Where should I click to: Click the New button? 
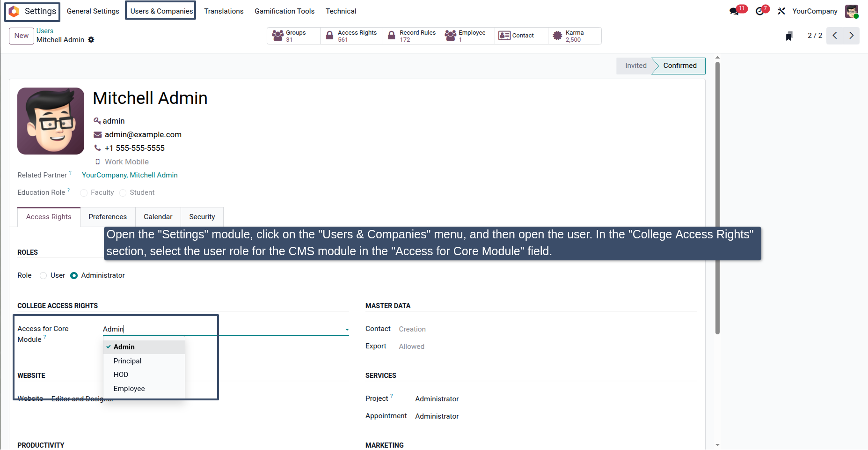22,36
